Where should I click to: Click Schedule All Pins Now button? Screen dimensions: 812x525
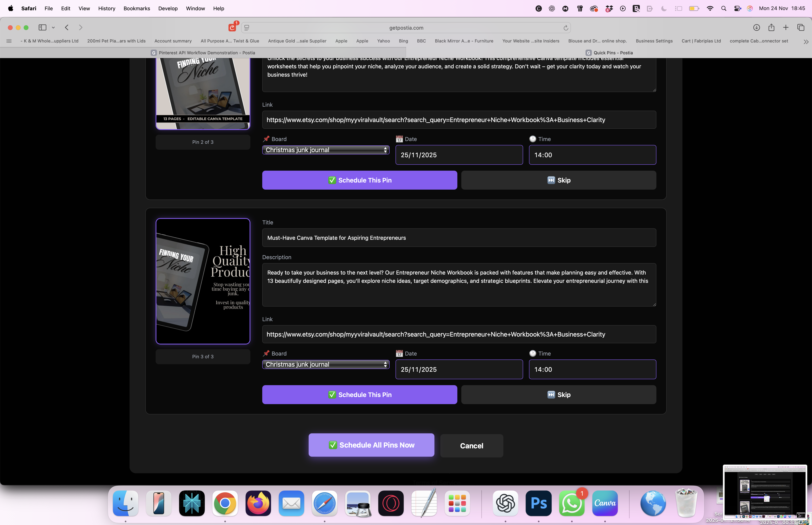click(x=371, y=445)
